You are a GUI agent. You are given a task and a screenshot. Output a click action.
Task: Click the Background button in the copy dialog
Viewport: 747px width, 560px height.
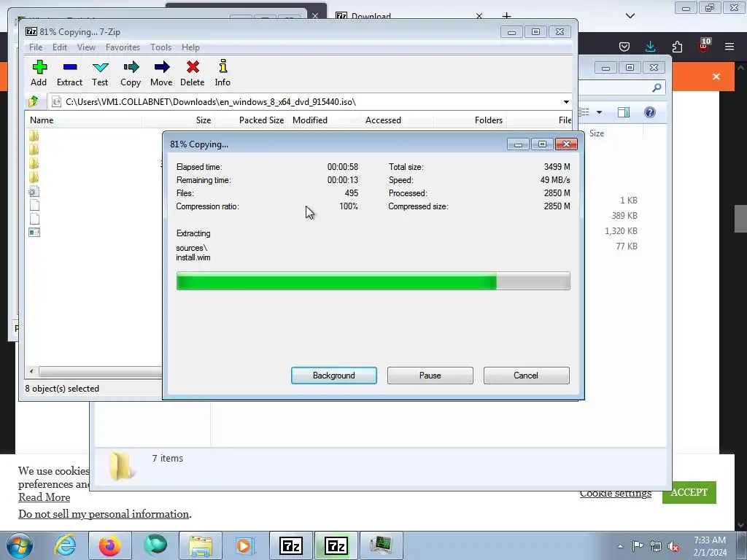(334, 376)
